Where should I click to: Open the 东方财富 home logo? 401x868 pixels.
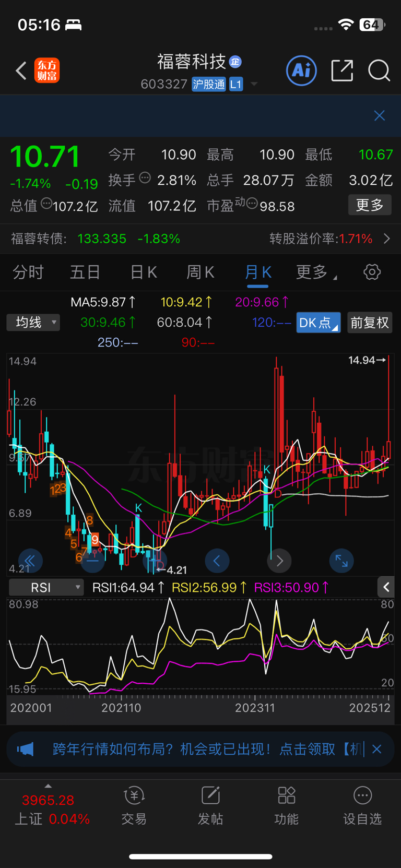click(47, 71)
